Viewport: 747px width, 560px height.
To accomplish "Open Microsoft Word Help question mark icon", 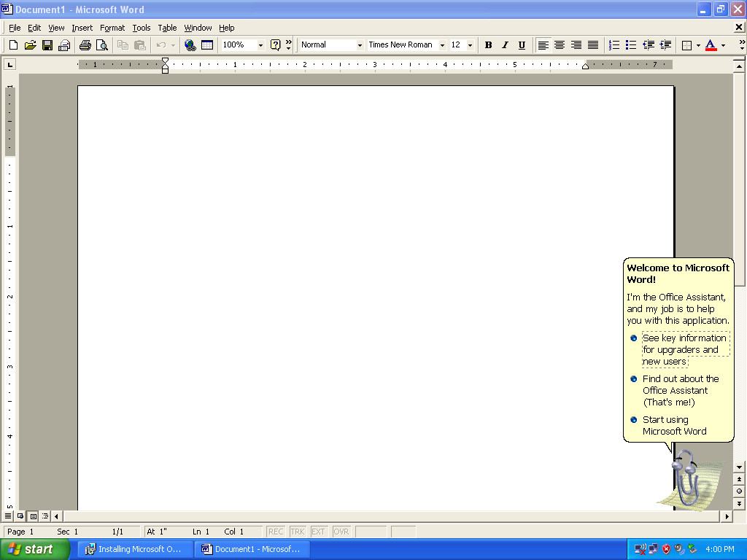I will click(x=275, y=44).
